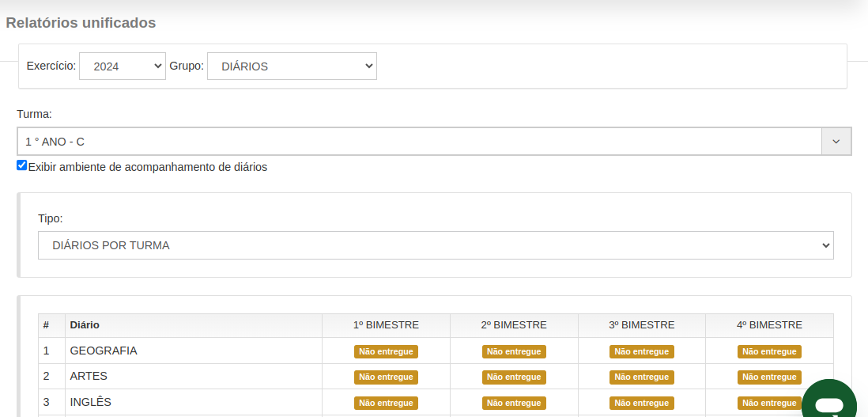Click INGLÊS 3º Bimestre Não entregue badge

[x=642, y=403]
